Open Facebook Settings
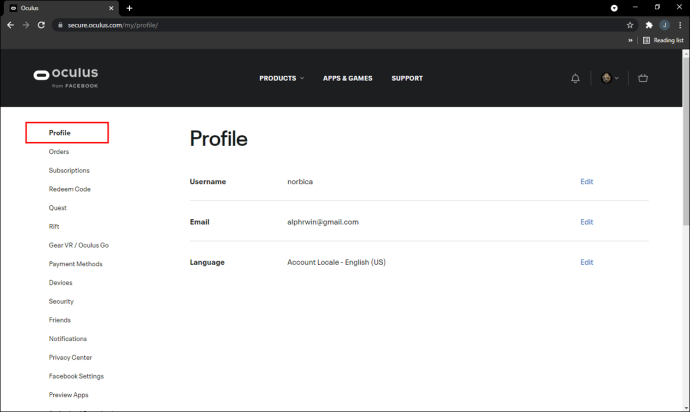The height and width of the screenshot is (412, 690). click(76, 376)
